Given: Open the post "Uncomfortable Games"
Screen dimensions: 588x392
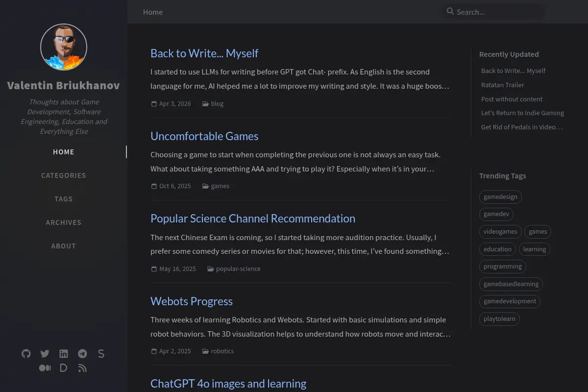Looking at the screenshot, I should click(x=204, y=136).
